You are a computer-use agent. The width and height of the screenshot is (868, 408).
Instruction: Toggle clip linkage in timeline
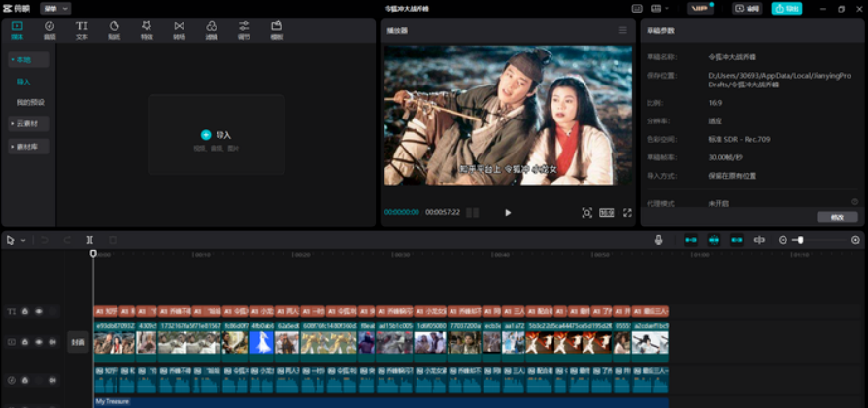click(737, 240)
